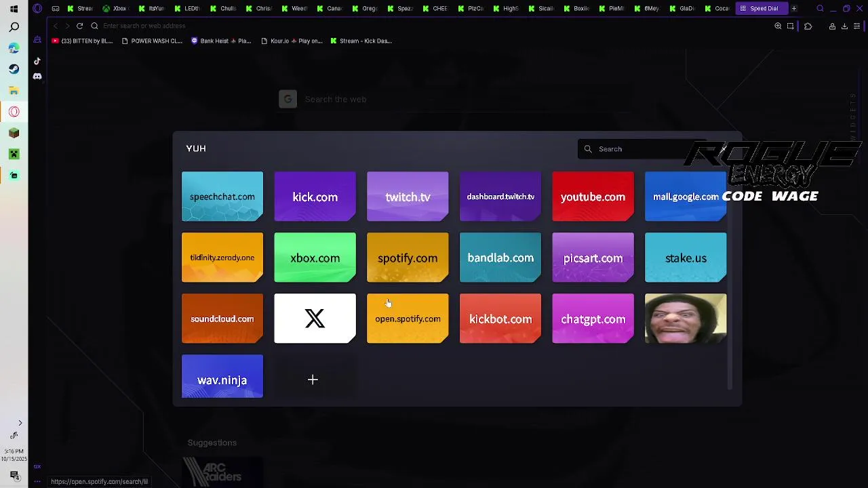Go back with the back arrow
This screenshot has width=868, height=488.
[56, 26]
